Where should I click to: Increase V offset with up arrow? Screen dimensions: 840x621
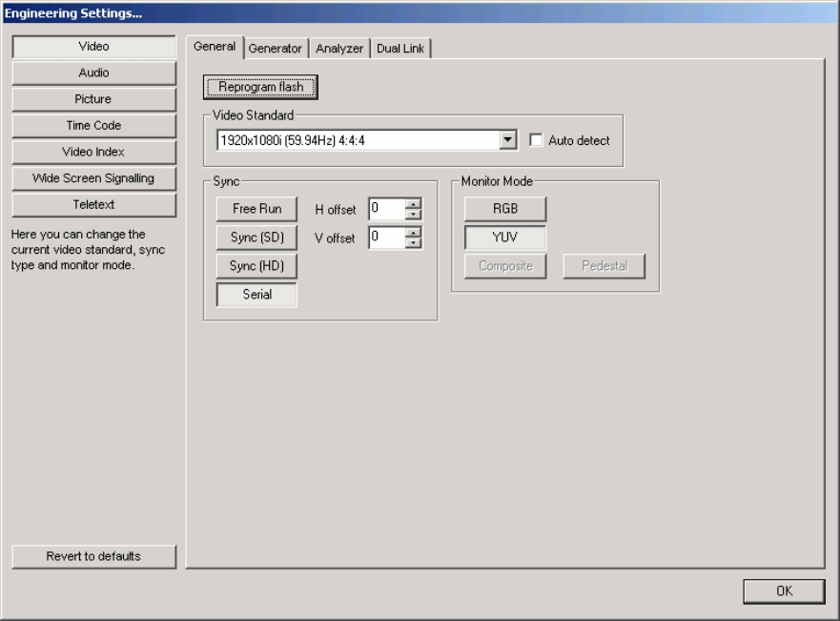[413, 233]
